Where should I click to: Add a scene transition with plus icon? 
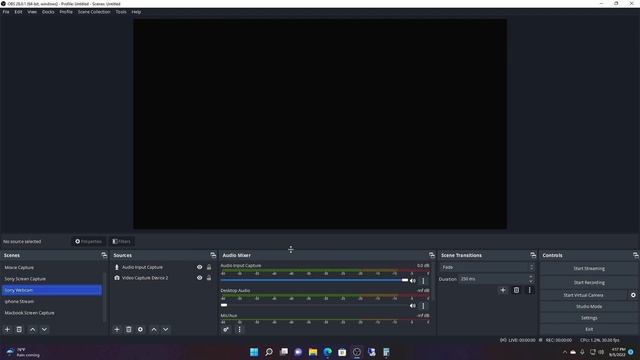tap(503, 290)
